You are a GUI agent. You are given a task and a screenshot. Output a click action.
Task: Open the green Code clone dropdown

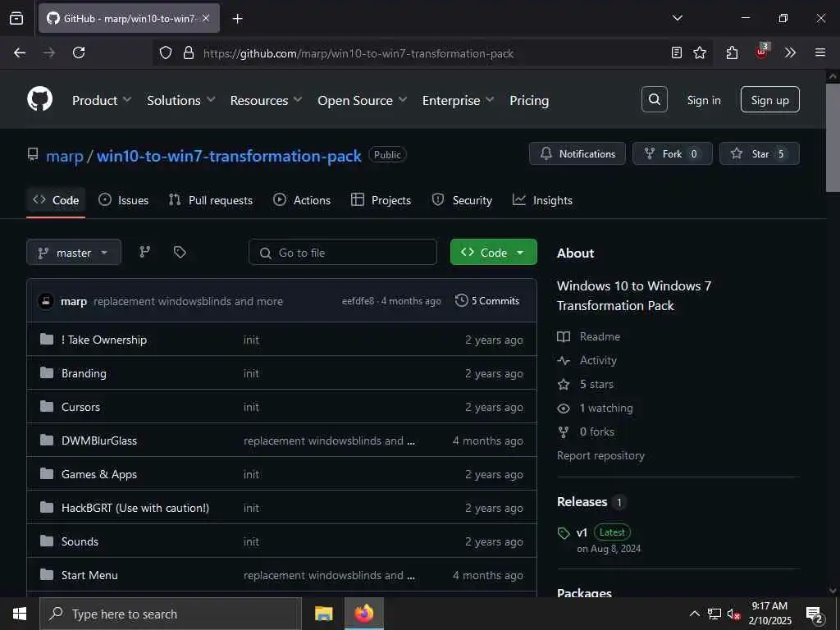pyautogui.click(x=493, y=252)
